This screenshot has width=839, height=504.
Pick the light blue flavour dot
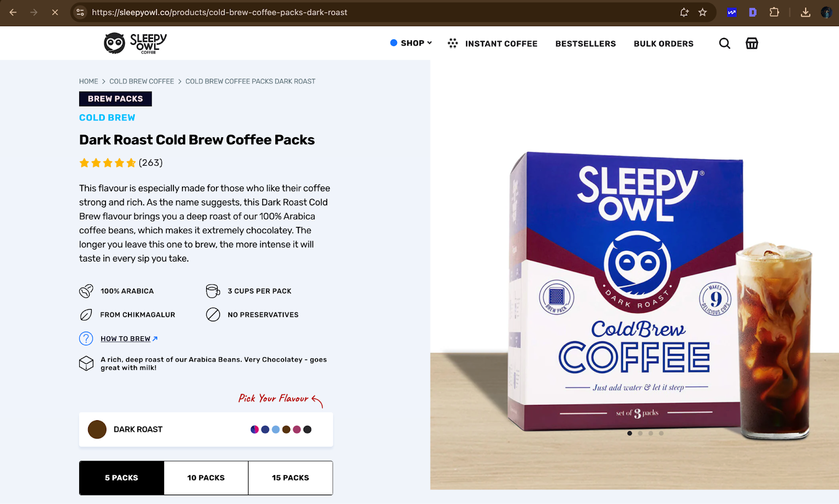coord(276,430)
